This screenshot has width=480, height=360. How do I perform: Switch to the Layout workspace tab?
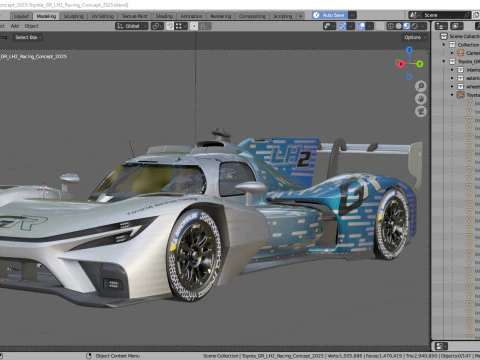point(21,16)
